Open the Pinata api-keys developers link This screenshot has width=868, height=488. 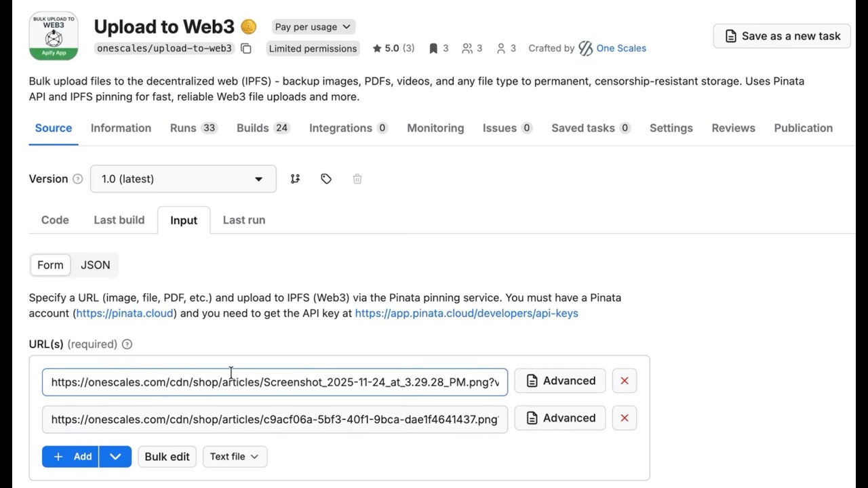pyautogui.click(x=467, y=313)
